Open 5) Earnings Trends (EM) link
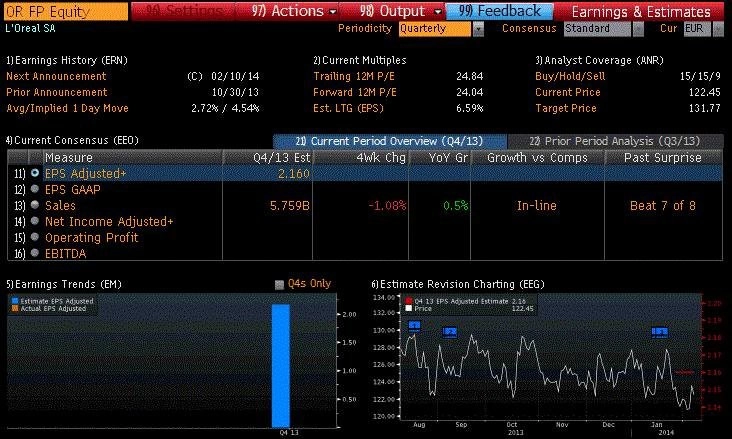Screen dimensions: 732x439 (x=64, y=284)
